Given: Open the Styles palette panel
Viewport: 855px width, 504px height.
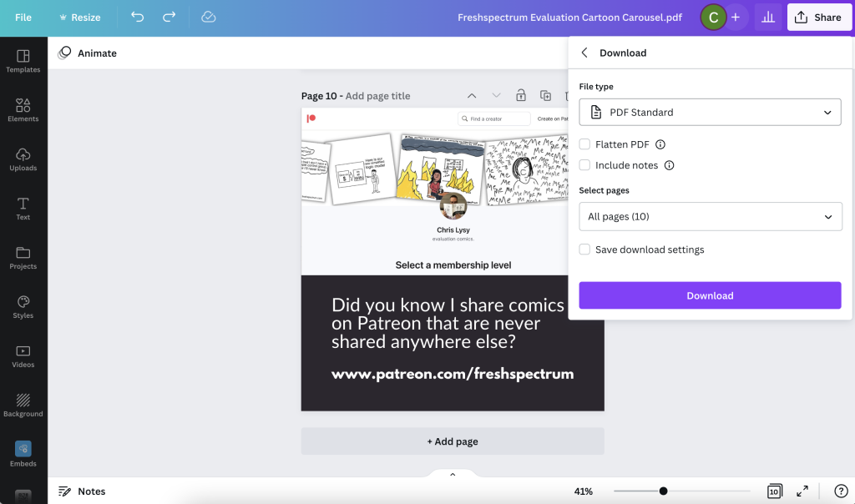Looking at the screenshot, I should pos(23,307).
